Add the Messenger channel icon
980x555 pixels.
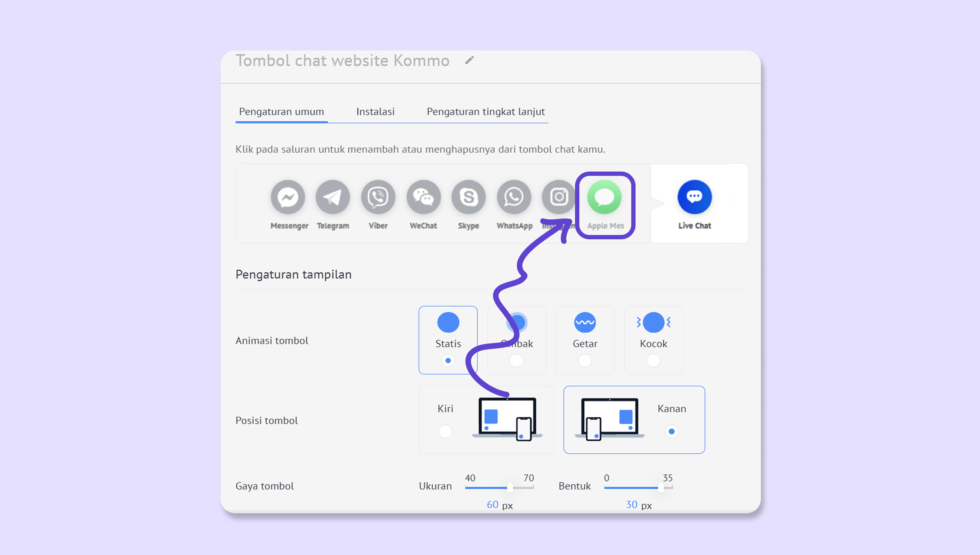point(288,197)
